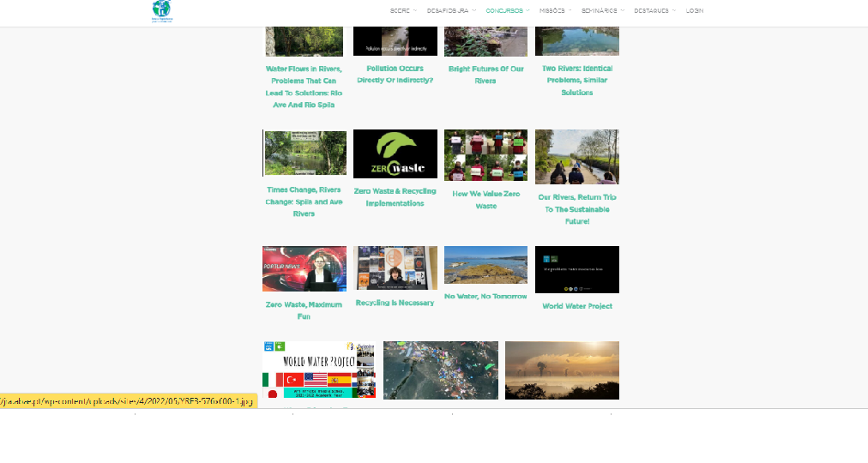Screen dimensions: 868x463
Task: Click the Portur News video thumbnail
Action: [x=304, y=268]
